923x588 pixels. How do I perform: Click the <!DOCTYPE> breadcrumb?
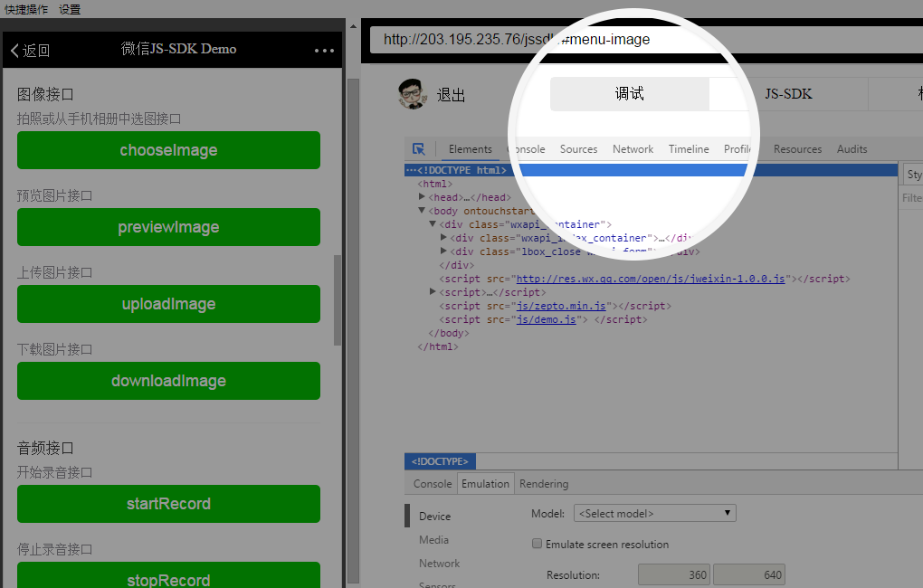tap(440, 461)
